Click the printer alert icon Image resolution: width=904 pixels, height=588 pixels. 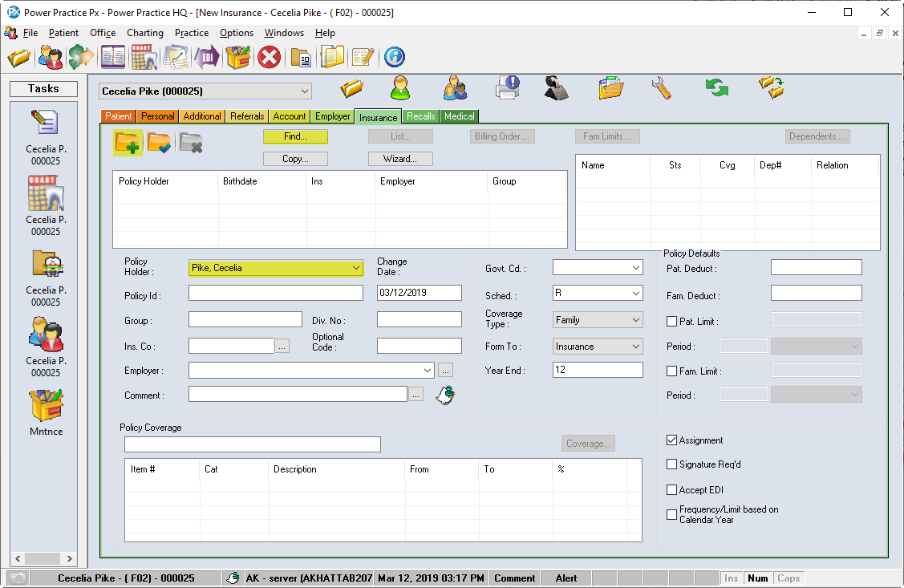coord(507,87)
